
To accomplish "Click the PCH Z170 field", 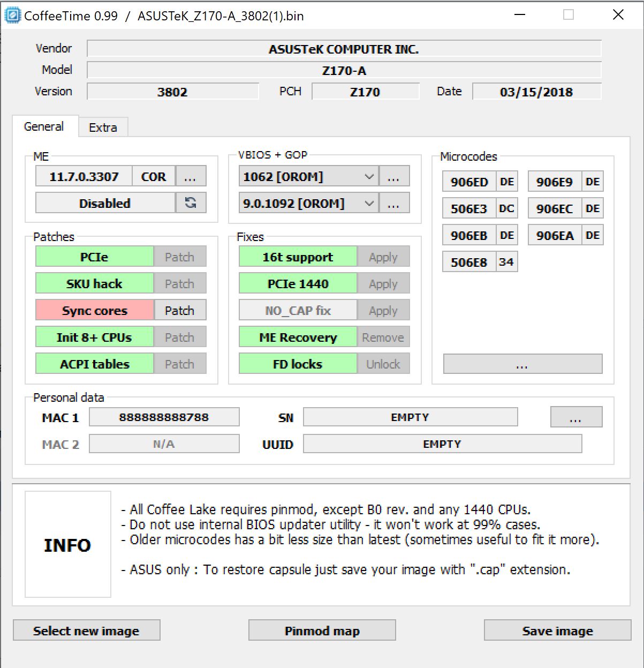I will (x=366, y=92).
